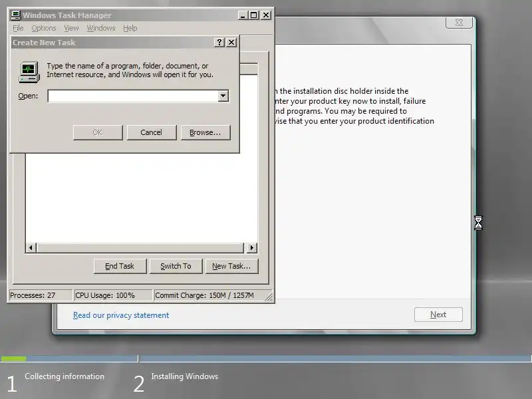Open the Read our privacy statement link
This screenshot has width=532, height=399.
121,315
